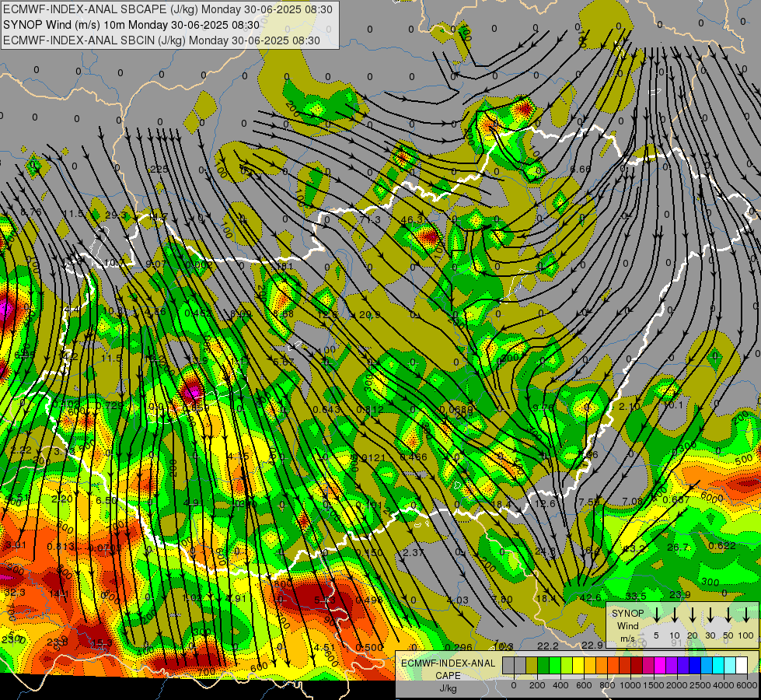Click the 4.03 value on the map
Image resolution: width=761 pixels, height=700 pixels.
457,600
